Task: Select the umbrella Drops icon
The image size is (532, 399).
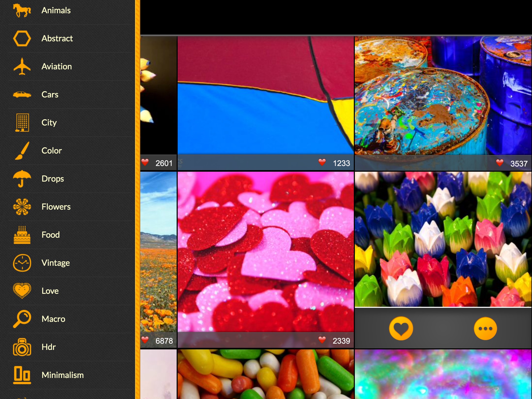Action: pos(22,179)
